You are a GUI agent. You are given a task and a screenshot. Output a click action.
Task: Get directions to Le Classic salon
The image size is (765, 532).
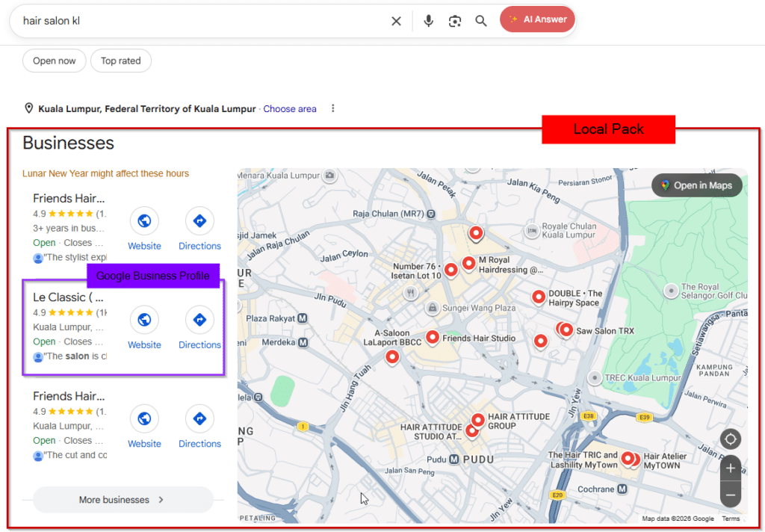click(199, 320)
